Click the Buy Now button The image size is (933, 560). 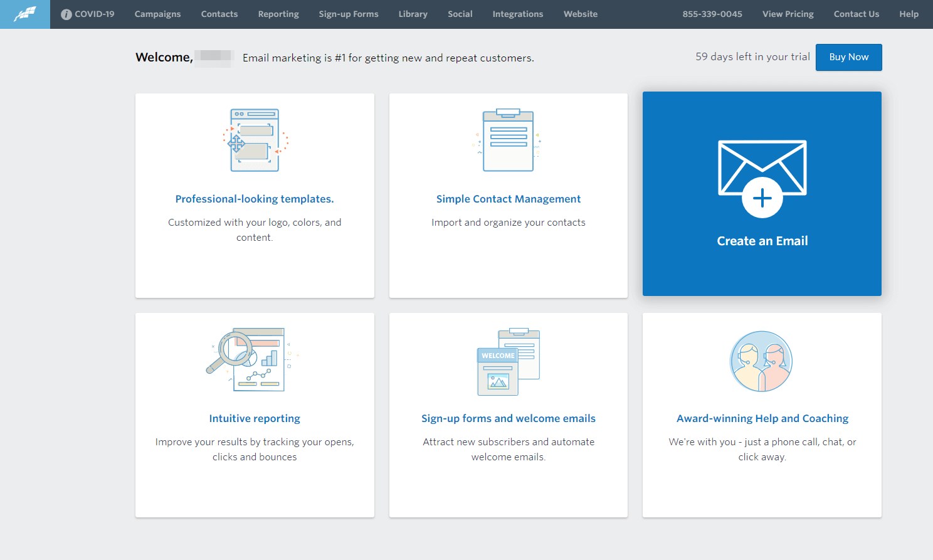click(848, 57)
